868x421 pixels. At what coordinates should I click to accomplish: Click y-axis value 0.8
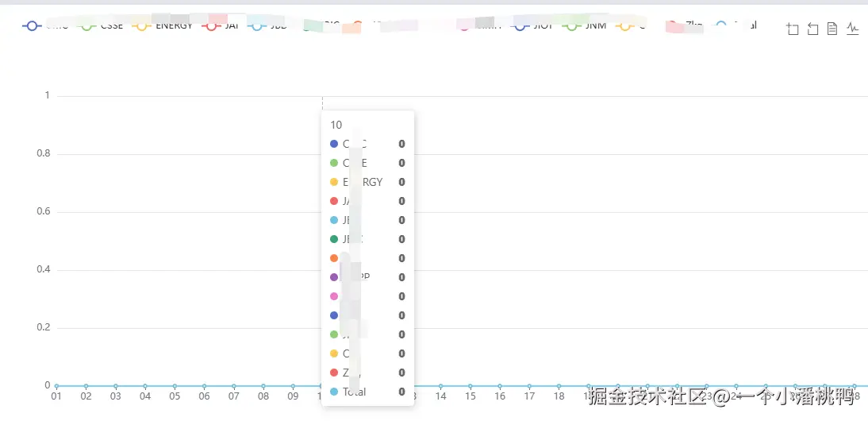pos(43,153)
